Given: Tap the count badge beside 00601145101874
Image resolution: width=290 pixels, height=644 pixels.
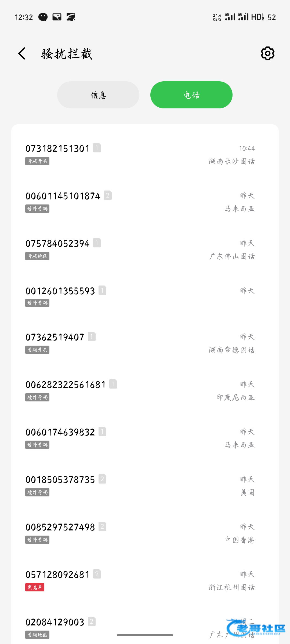Looking at the screenshot, I should click(108, 195).
